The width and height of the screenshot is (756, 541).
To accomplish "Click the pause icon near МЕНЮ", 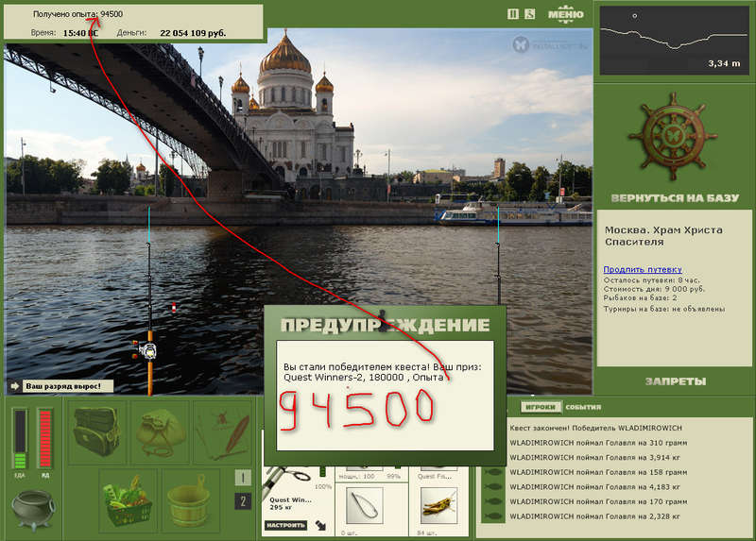I will tap(513, 14).
